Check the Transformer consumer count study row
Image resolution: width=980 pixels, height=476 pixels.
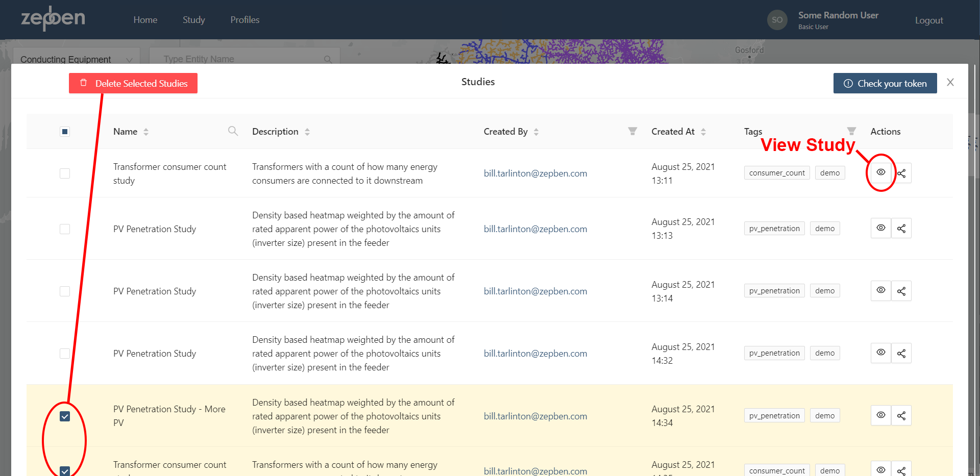click(65, 173)
